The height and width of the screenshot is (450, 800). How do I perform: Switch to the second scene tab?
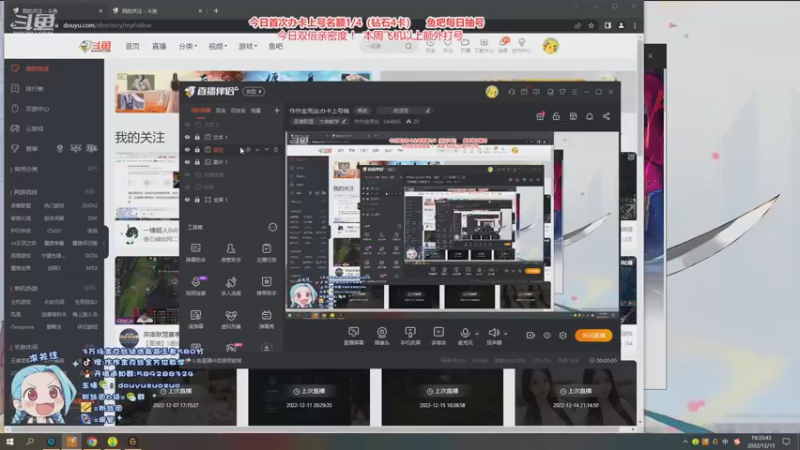pos(220,110)
